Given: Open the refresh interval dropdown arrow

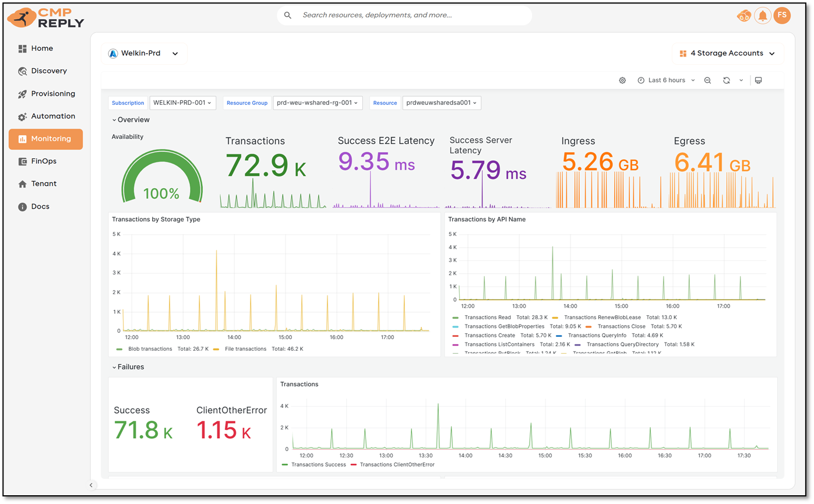Looking at the screenshot, I should (741, 80).
